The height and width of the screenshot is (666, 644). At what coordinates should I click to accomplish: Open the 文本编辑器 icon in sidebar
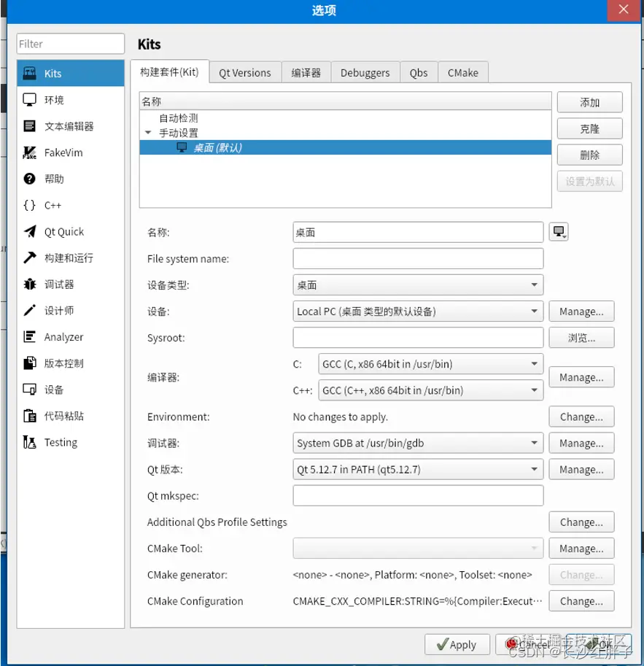pyautogui.click(x=29, y=126)
